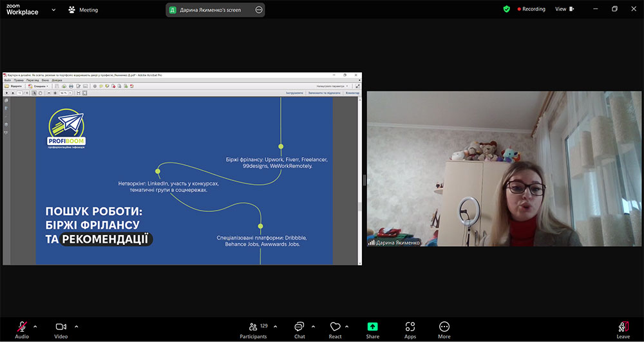Screen dimensions: 644x342
Task: Open Довідка menu in Acrobat window
Action: pyautogui.click(x=57, y=80)
